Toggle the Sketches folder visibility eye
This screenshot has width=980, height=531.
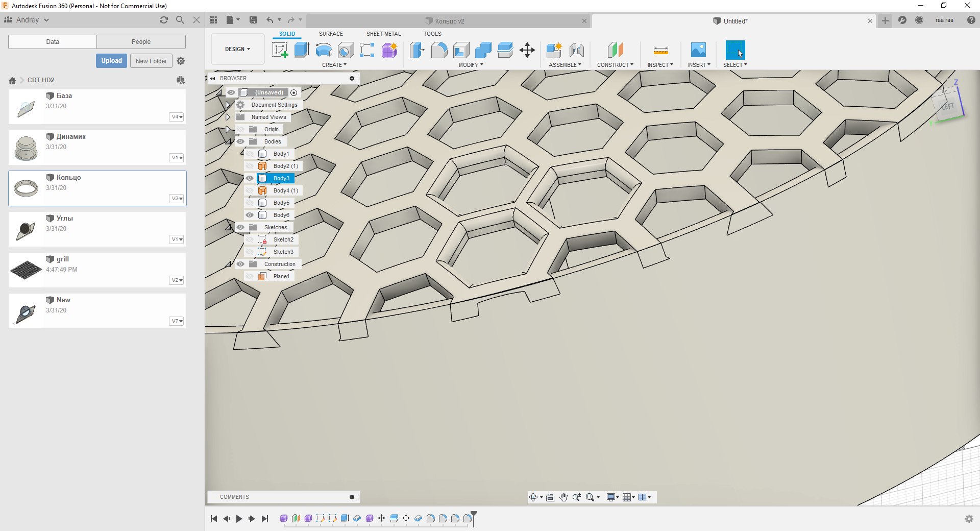coord(240,227)
